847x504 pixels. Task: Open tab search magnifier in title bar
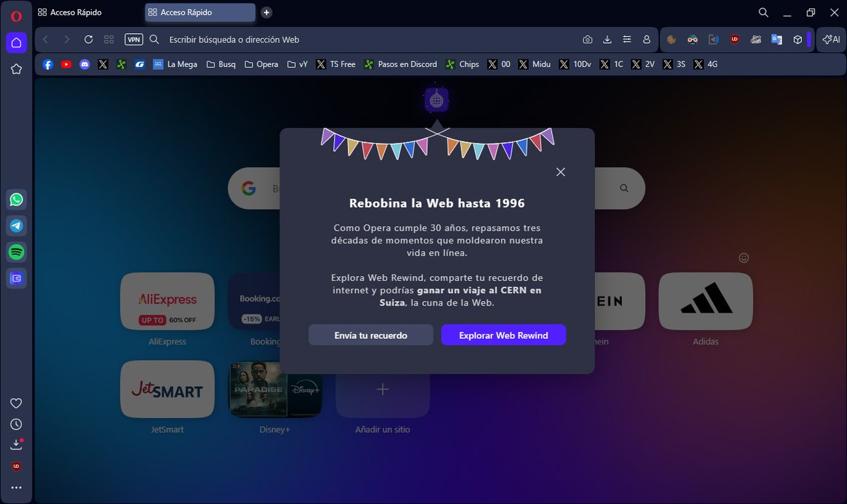coord(763,13)
